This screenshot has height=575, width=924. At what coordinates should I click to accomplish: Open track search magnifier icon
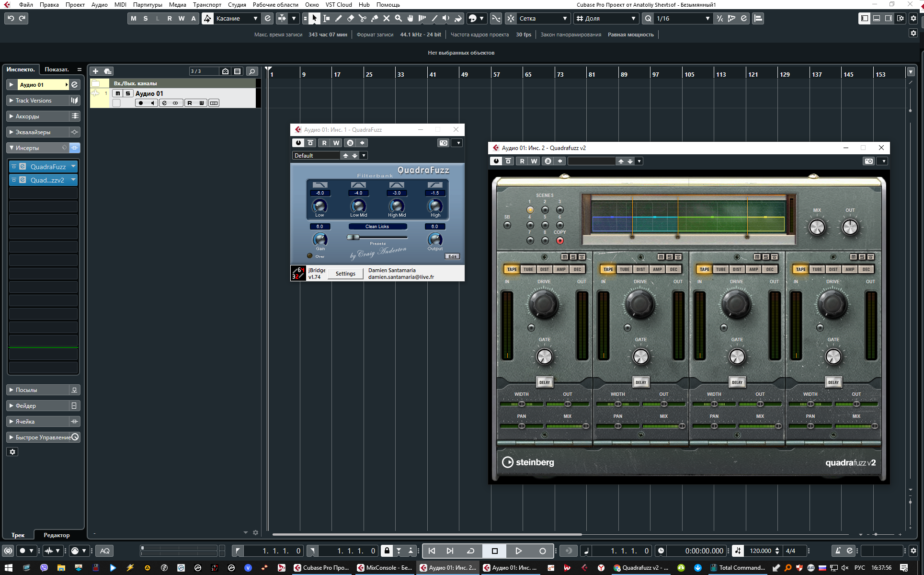(252, 71)
